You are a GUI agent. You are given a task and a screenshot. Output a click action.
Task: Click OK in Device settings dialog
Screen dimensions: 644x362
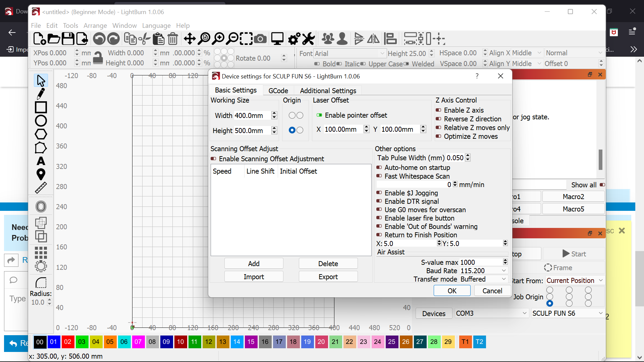point(452,291)
